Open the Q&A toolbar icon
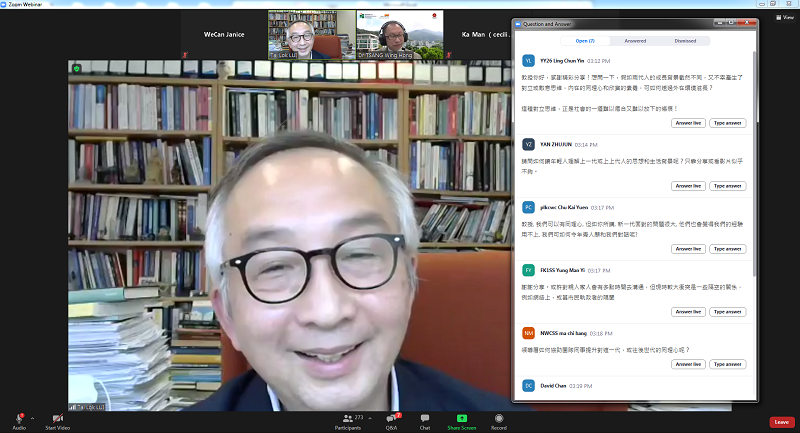This screenshot has width=800, height=433. point(391,418)
